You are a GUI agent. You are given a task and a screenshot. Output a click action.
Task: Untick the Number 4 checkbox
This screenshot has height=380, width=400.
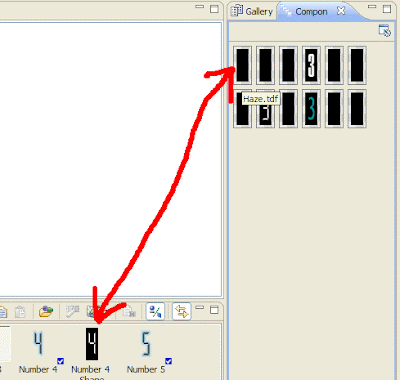[x=60, y=361]
